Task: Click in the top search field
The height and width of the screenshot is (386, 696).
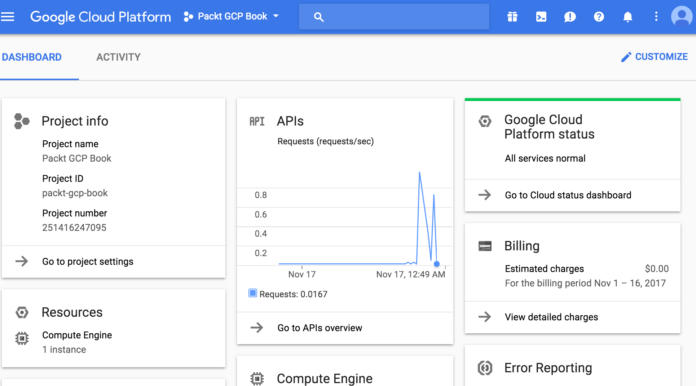Action: (394, 17)
